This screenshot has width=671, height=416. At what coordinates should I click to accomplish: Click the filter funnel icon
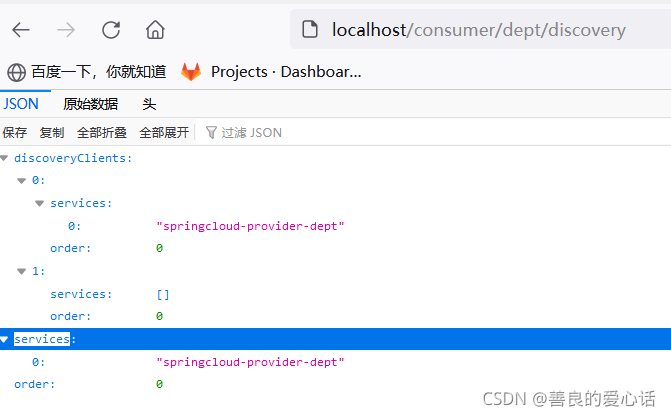coord(211,133)
